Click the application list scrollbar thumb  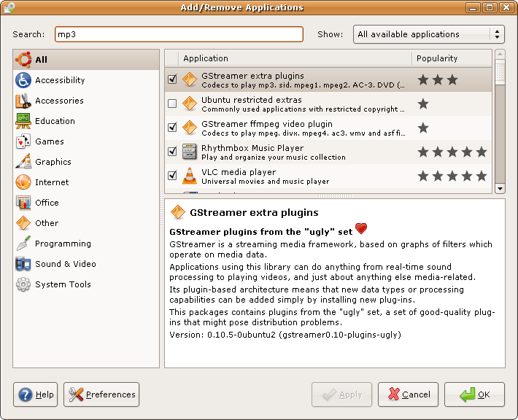500,72
